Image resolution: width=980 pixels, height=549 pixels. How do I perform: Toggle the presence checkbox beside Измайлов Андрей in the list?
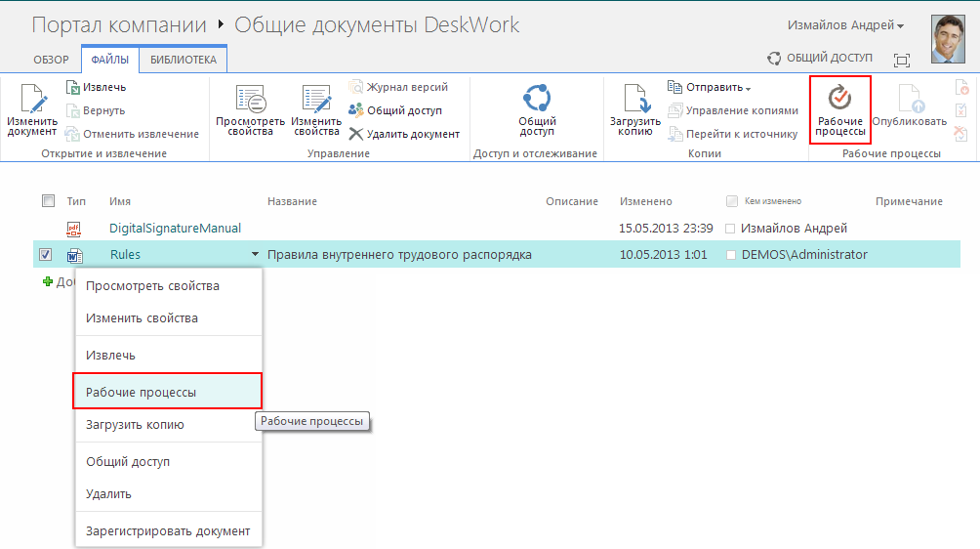click(730, 229)
